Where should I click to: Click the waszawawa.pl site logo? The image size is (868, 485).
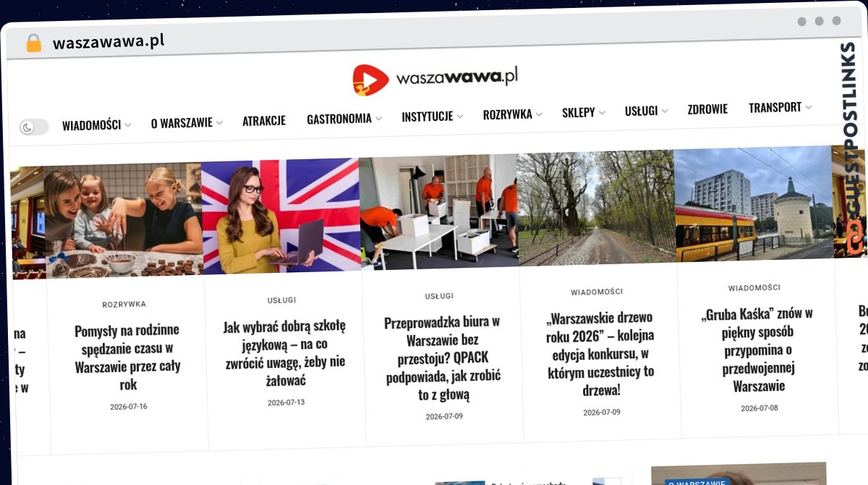click(x=435, y=78)
